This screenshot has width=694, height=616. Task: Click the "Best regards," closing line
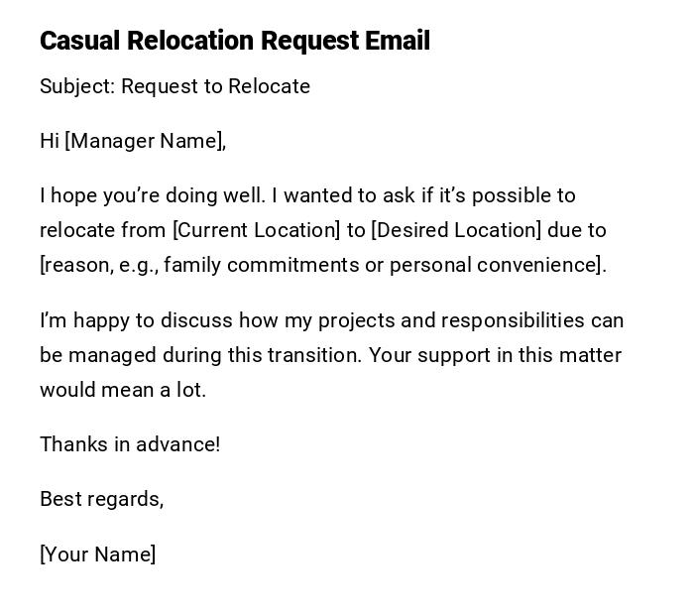(101, 499)
